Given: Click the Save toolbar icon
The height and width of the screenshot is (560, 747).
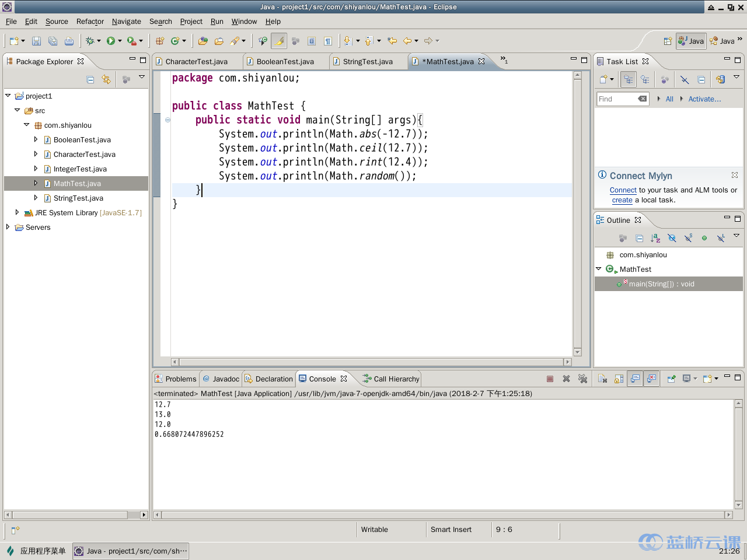Looking at the screenshot, I should pos(36,41).
